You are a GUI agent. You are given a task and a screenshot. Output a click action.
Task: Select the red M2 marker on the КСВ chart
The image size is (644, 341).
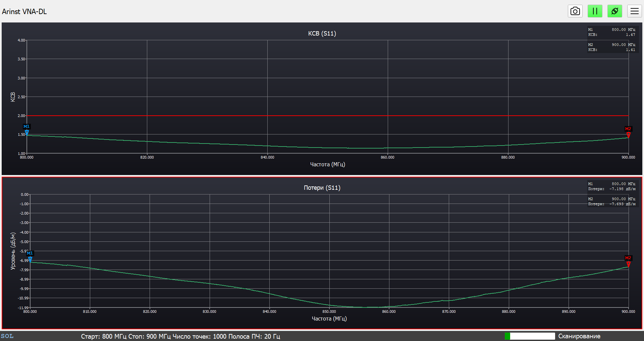628,132
